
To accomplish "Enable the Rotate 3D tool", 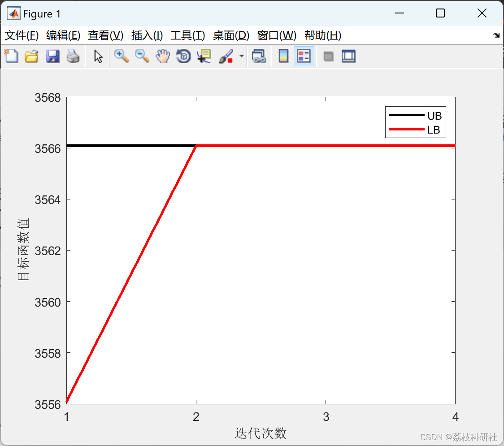I will tap(183, 56).
